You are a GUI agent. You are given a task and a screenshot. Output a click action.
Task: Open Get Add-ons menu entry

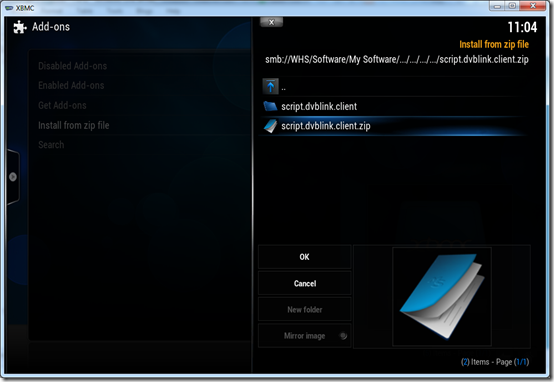pos(62,105)
